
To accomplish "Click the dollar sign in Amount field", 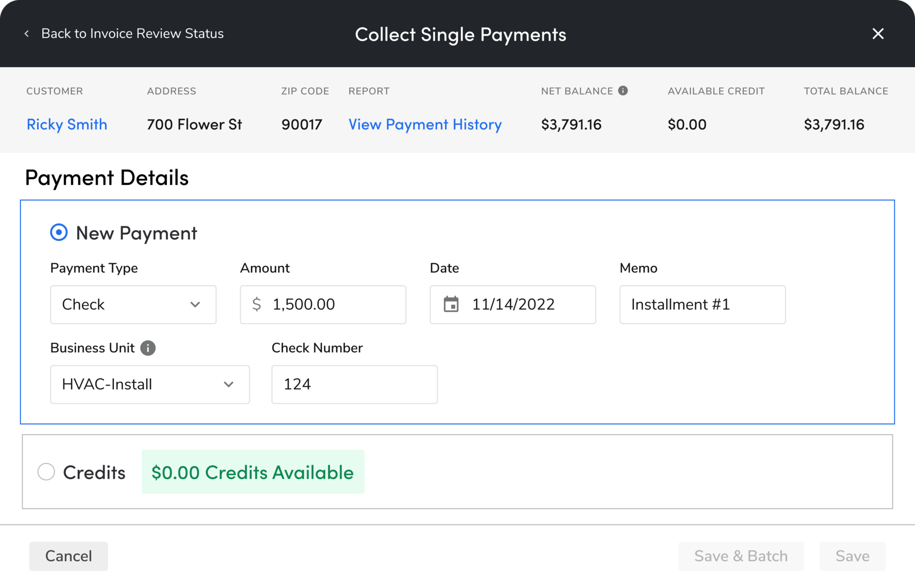I will tap(257, 304).
